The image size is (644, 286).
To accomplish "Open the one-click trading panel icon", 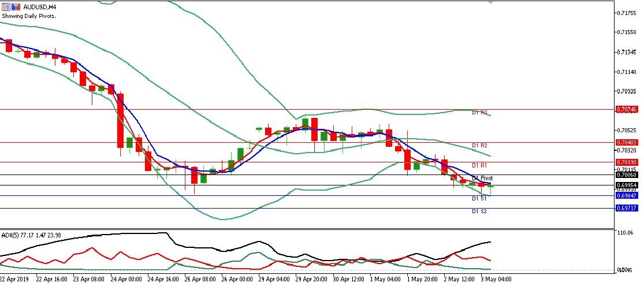I will point(6,7).
